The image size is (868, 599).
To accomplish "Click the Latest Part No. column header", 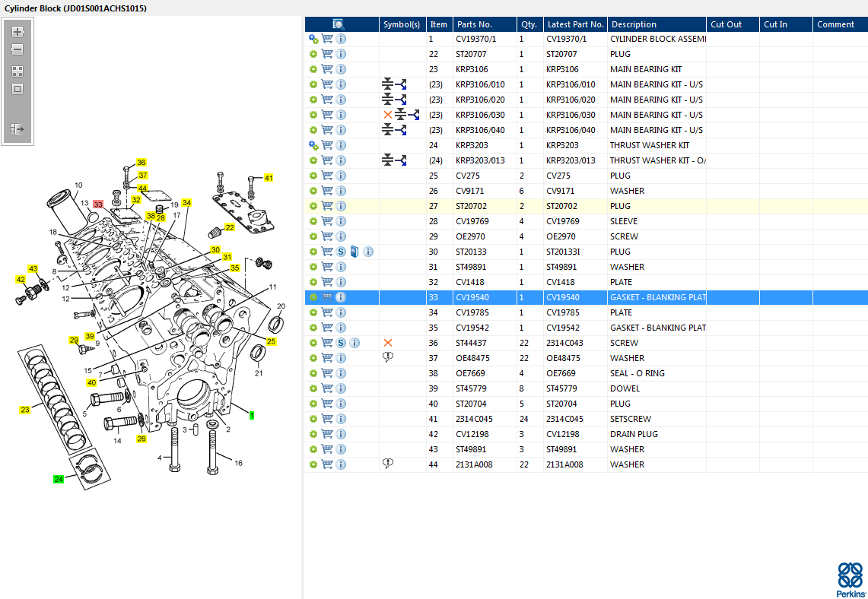I will tap(575, 24).
